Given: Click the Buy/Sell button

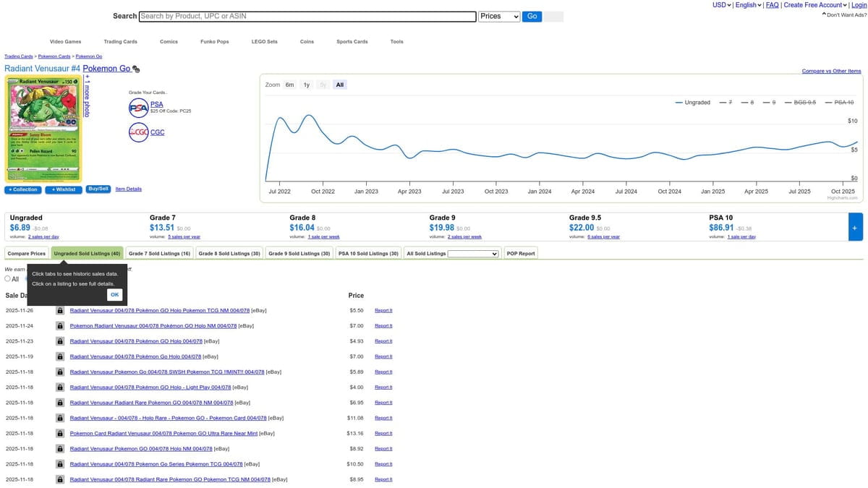Looking at the screenshot, I should coord(98,189).
